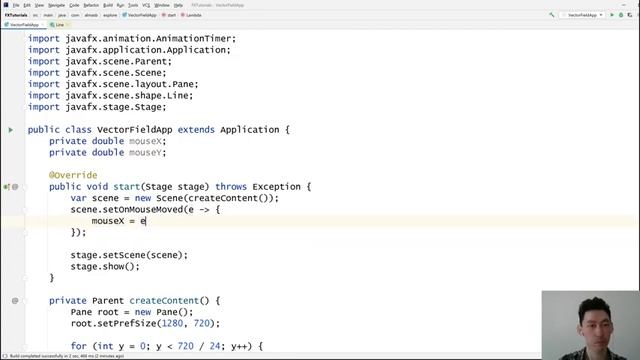Open the File menu
The width and height of the screenshot is (640, 360).
click(16, 5)
